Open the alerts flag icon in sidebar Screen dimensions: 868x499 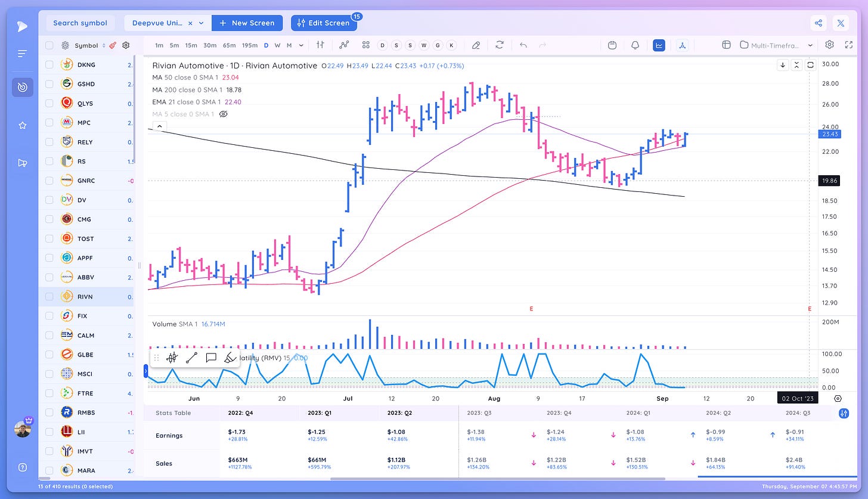pyautogui.click(x=22, y=163)
